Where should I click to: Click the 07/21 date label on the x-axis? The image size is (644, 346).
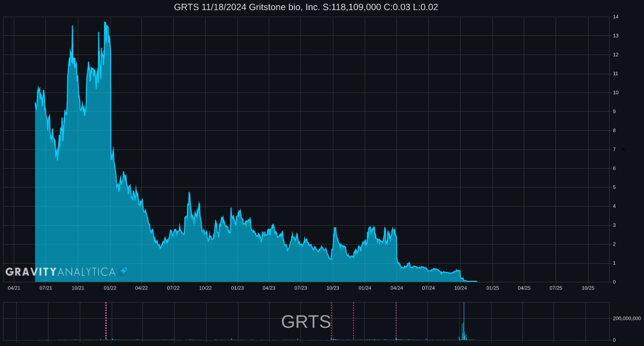pyautogui.click(x=46, y=288)
